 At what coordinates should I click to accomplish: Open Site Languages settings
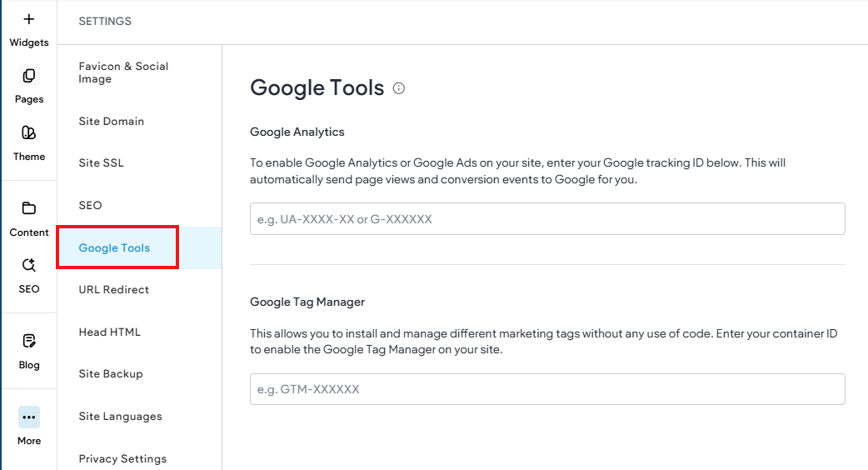(120, 417)
